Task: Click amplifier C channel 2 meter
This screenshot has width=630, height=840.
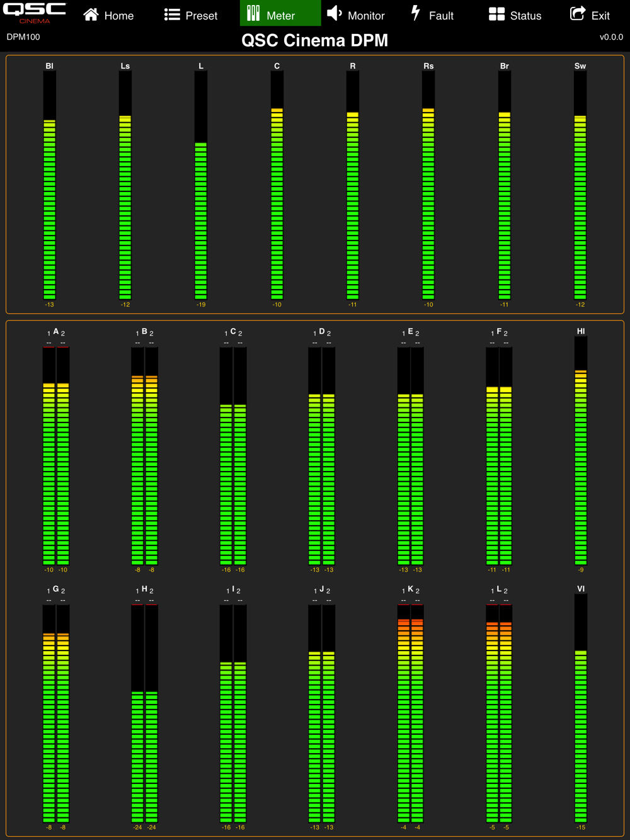Action: [240, 455]
